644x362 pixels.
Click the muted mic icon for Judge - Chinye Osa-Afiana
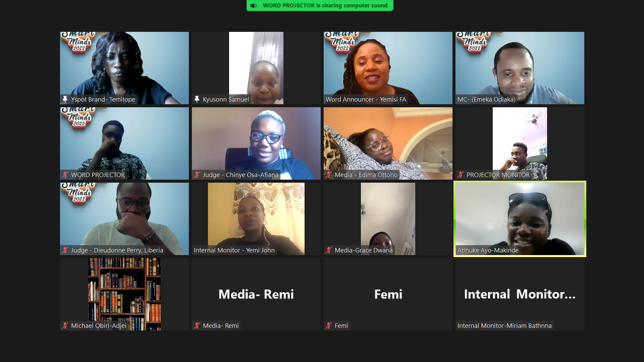pos(197,175)
